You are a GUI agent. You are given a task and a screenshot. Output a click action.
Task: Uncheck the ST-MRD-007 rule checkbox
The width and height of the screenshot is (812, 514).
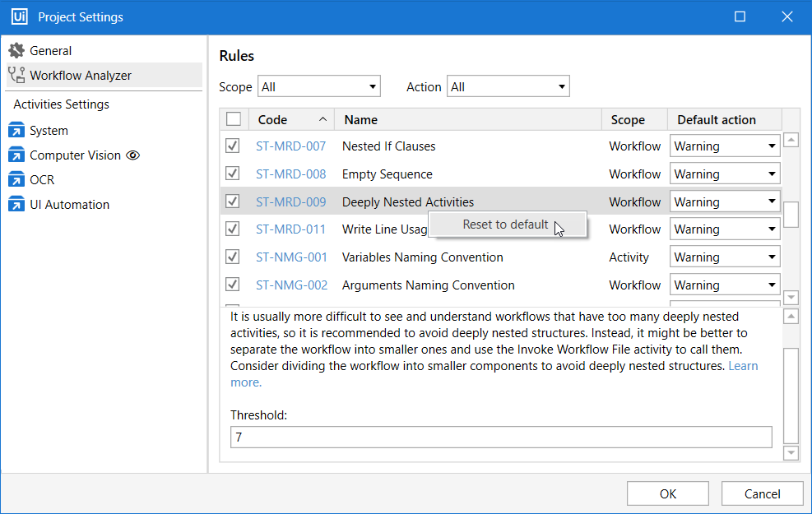tap(234, 146)
